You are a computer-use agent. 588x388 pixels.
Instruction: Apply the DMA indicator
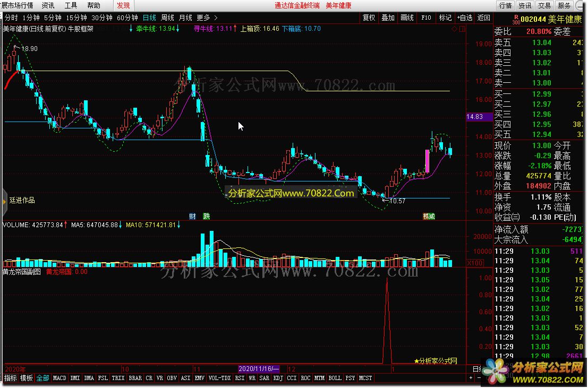tap(89, 378)
